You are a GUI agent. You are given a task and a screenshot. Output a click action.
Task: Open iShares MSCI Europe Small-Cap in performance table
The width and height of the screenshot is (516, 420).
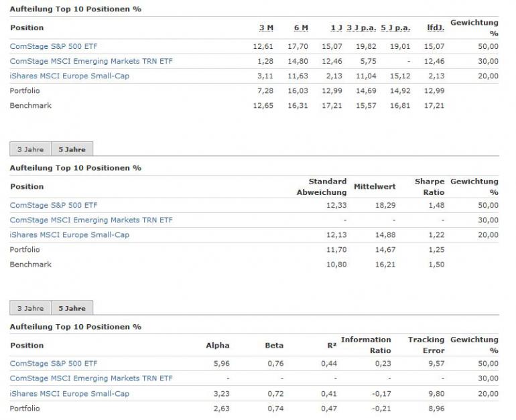click(70, 76)
